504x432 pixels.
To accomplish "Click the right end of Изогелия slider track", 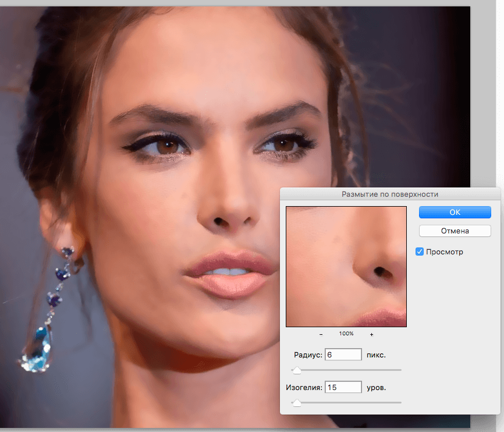I will (x=399, y=402).
